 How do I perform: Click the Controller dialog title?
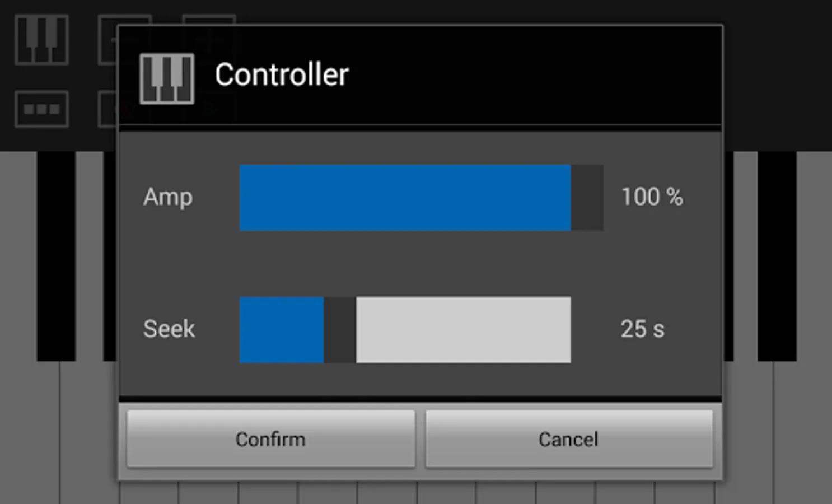point(282,74)
